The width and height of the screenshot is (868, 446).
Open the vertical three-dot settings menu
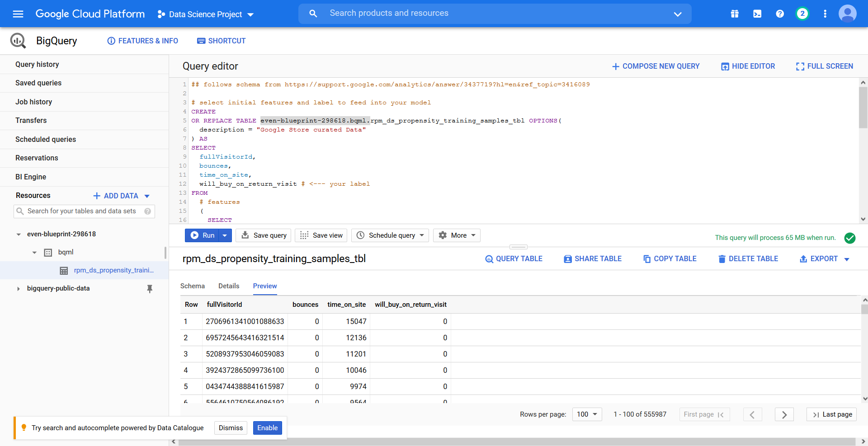[x=825, y=14]
